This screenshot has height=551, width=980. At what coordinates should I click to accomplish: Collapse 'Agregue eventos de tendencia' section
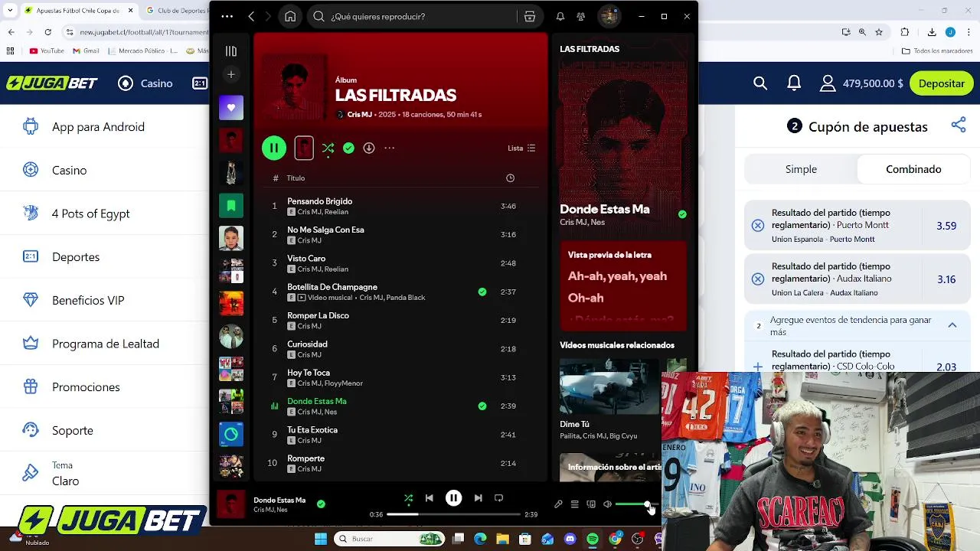pos(952,325)
